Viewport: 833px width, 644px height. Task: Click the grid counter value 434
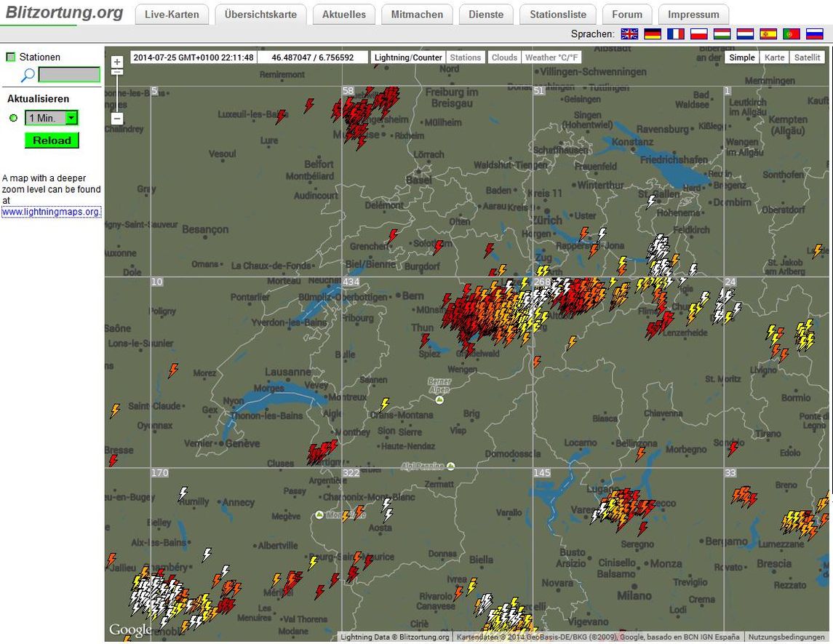(351, 282)
